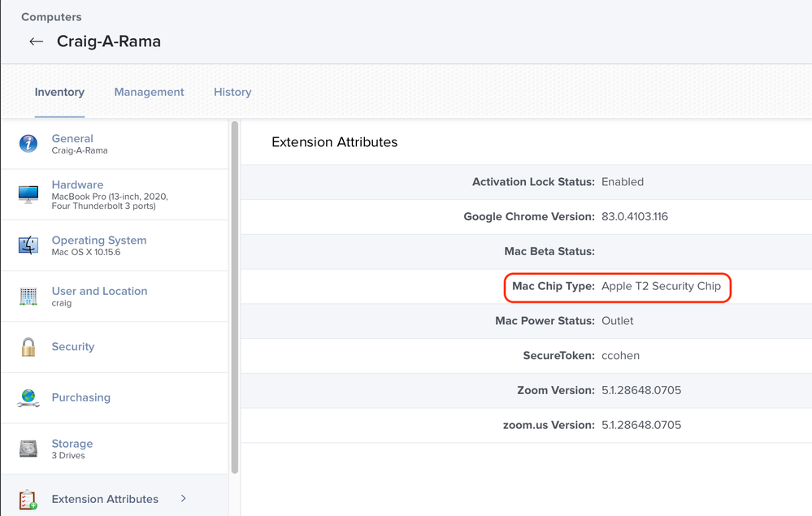
Task: Switch to the Inventory tab
Action: pos(59,92)
